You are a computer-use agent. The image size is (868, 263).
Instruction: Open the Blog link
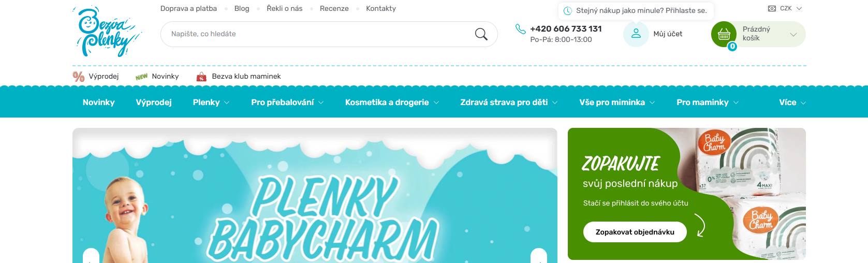(242, 9)
